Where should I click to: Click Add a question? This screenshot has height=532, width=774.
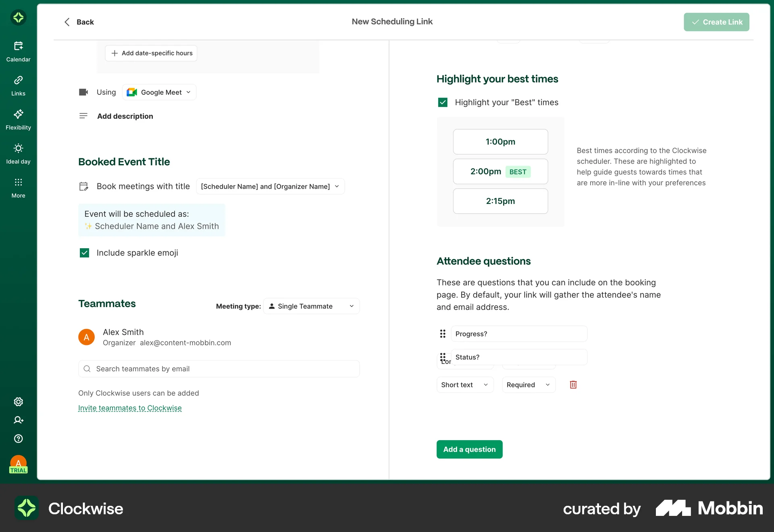pos(469,449)
